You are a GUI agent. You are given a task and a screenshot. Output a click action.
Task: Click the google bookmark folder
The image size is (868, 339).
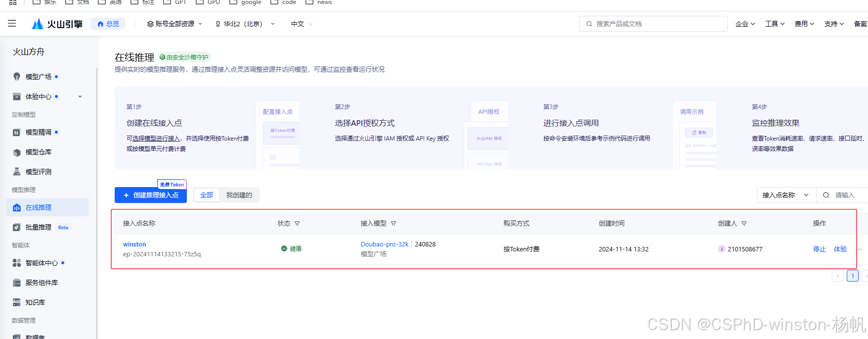245,2
